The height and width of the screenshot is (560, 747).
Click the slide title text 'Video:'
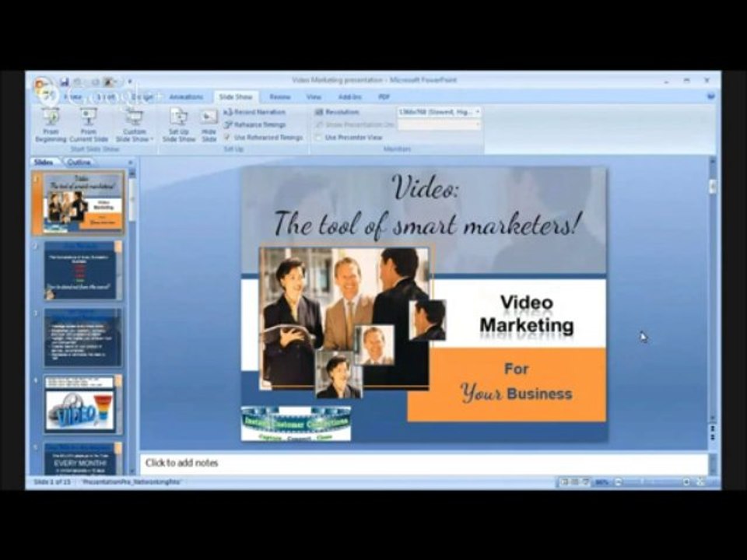(x=426, y=187)
